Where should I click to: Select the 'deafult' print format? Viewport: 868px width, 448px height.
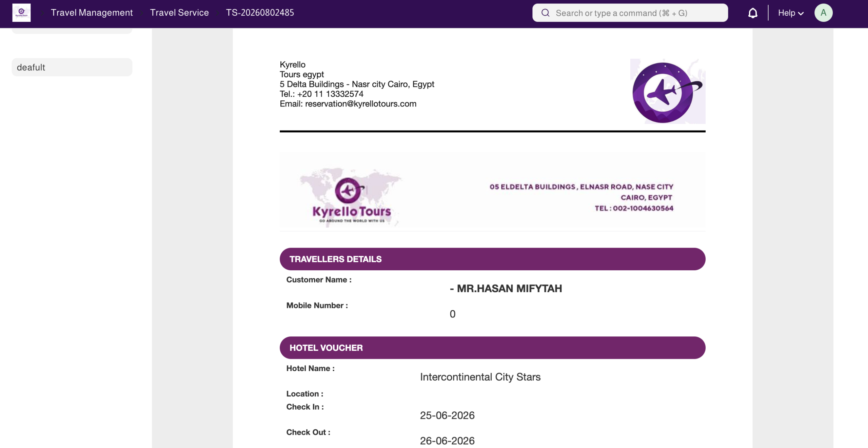point(72,67)
